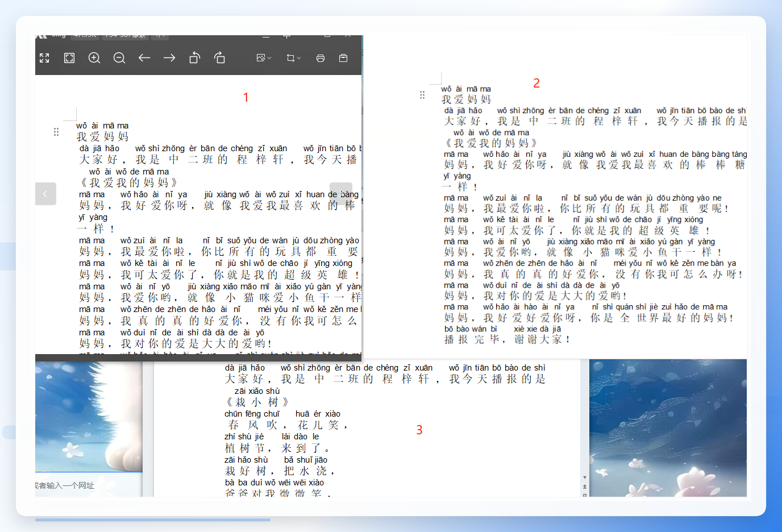This screenshot has height=532, width=782.
Task: Go to previous image with left arrow
Action: (x=144, y=58)
